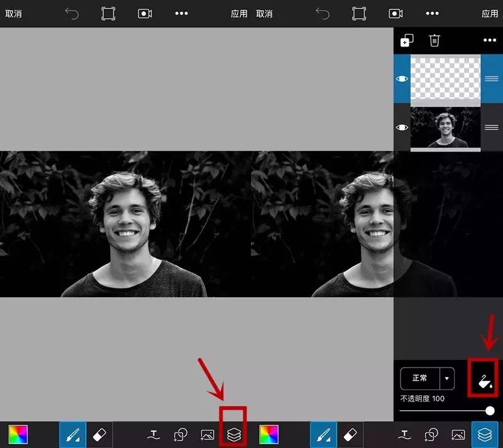This screenshot has width=503, height=448.
Task: Tap 取消 to cancel in the left screen
Action: pos(13,13)
